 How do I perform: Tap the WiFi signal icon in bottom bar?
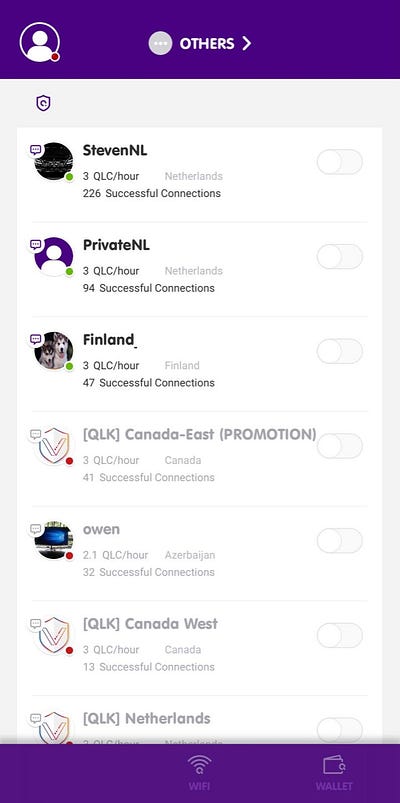pos(199,766)
